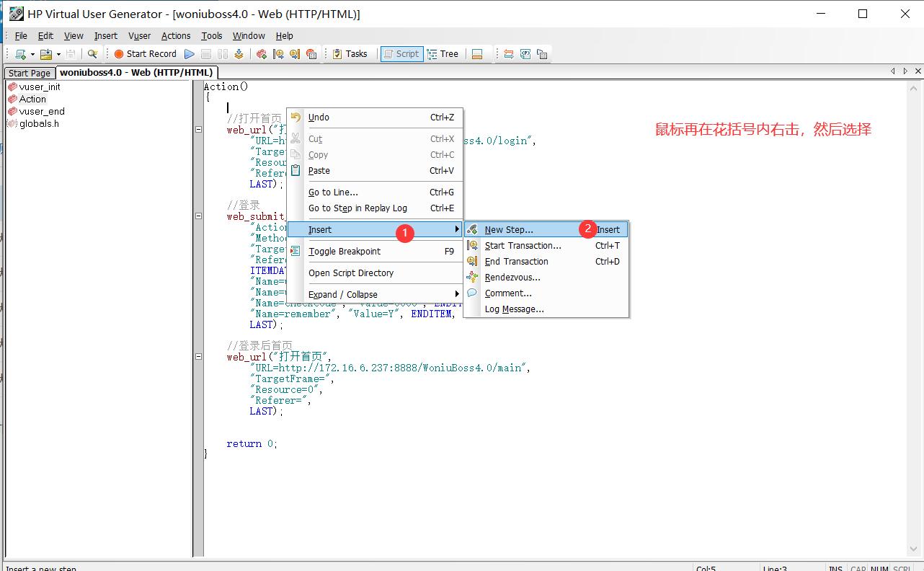This screenshot has width=924, height=571.
Task: Collapse the last web_url code block
Action: click(198, 356)
